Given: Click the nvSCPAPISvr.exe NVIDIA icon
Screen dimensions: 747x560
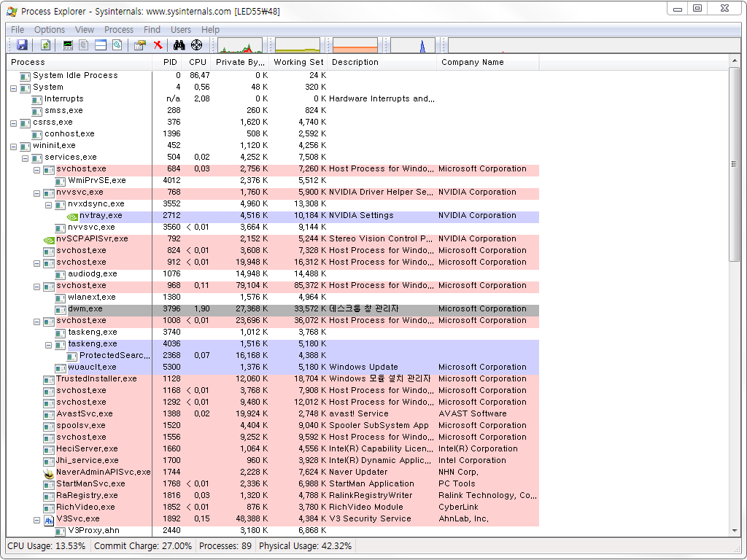Looking at the screenshot, I should (49, 239).
